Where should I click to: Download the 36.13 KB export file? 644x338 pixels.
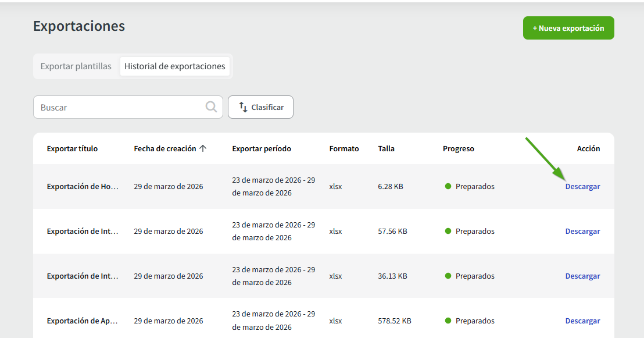click(x=582, y=276)
